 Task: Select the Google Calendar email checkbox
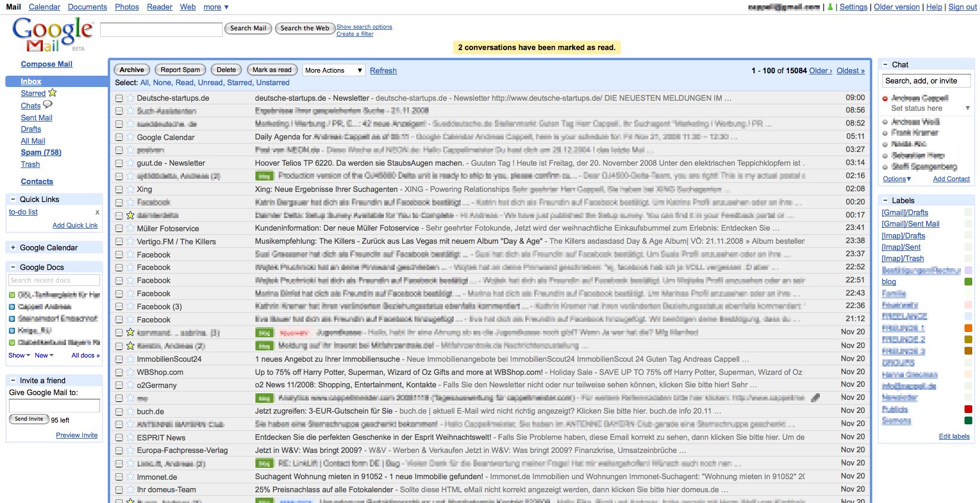(x=119, y=137)
